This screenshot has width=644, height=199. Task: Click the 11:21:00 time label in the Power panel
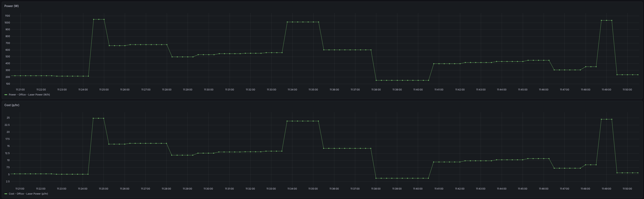[x=20, y=90]
